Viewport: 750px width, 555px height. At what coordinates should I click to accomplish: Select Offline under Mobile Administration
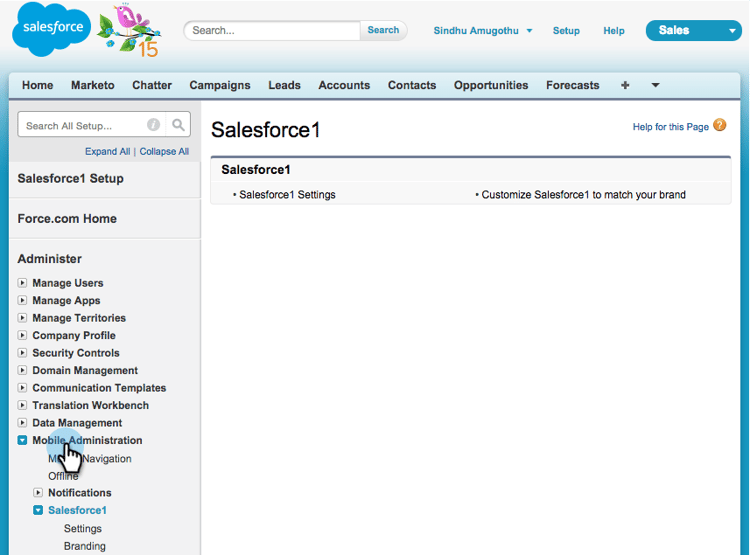pos(63,476)
